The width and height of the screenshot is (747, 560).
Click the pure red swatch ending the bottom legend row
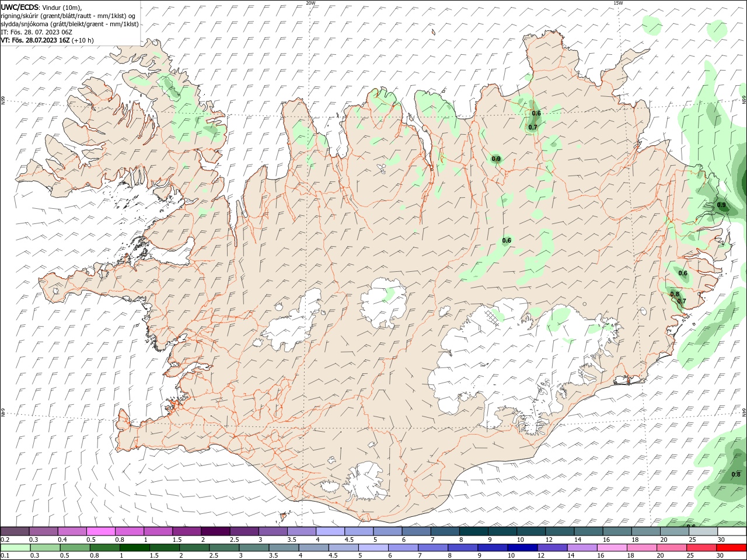(x=732, y=548)
